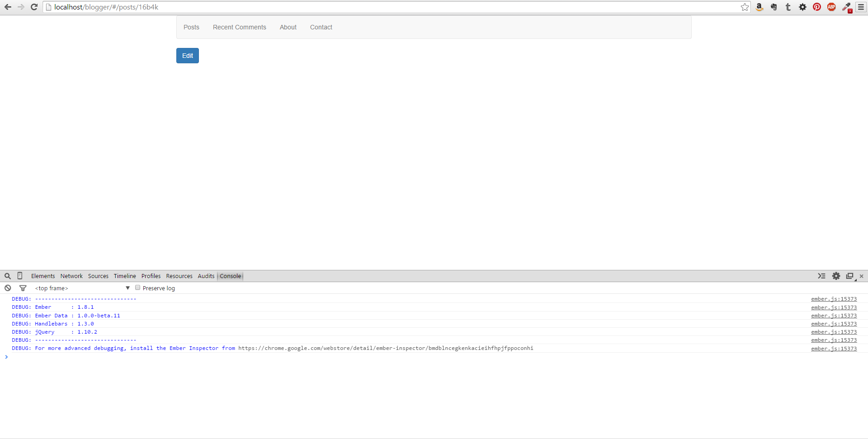Toggle the device mode phone icon
Viewport: 868px width, 439px height.
coord(20,276)
